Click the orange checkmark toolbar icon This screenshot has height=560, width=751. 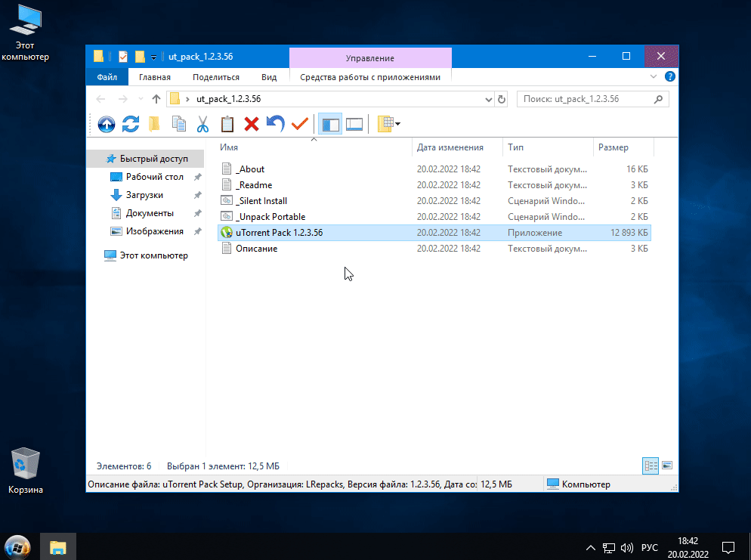300,124
